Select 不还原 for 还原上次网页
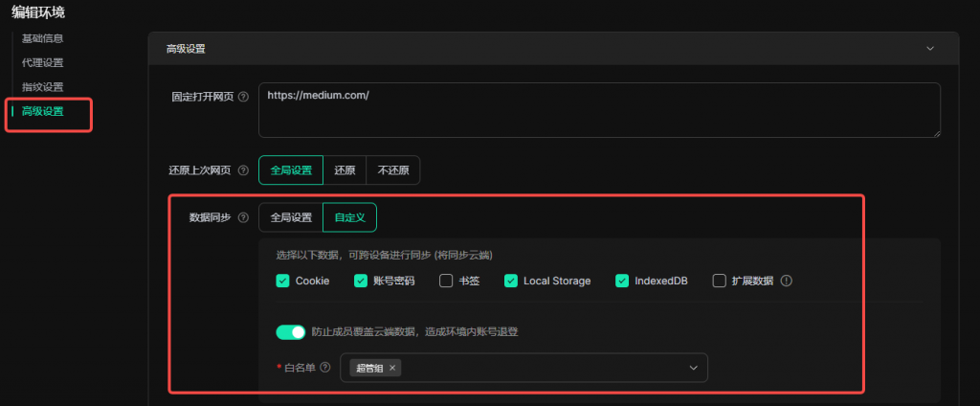980x406 pixels. coord(392,170)
